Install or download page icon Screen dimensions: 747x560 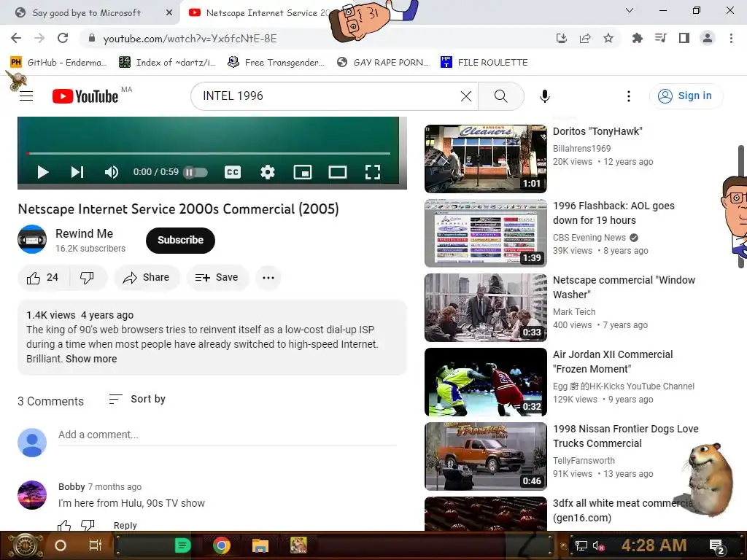[x=562, y=38]
